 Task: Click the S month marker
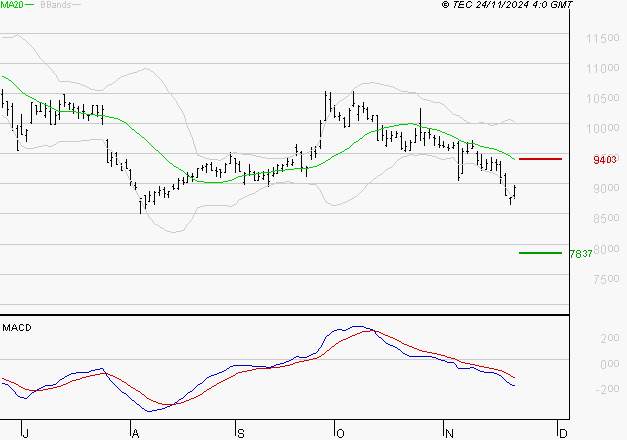tap(240, 434)
